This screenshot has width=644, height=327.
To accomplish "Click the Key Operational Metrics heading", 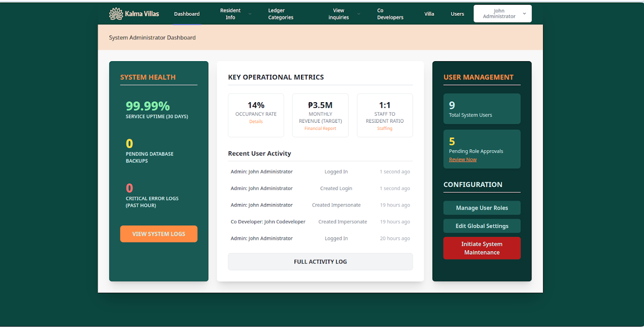I will 276,77.
